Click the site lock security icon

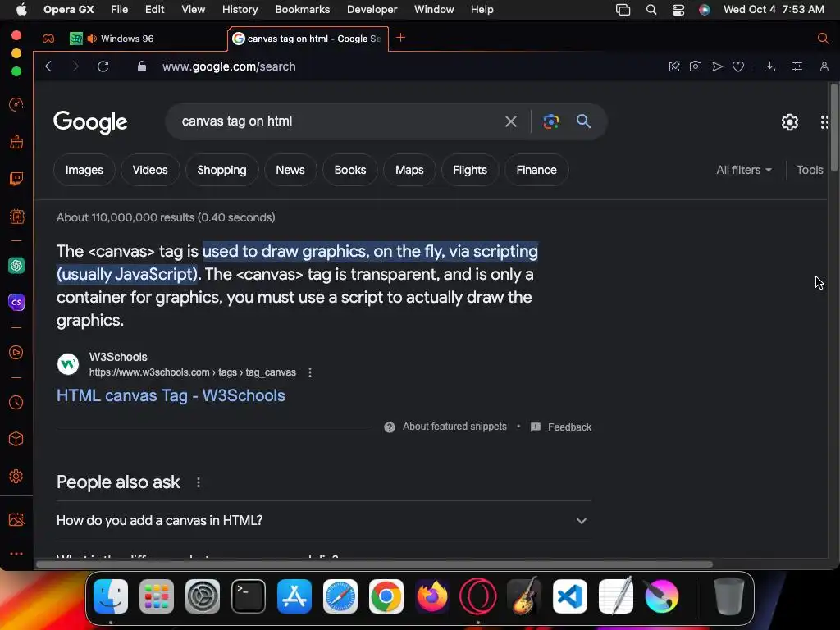(141, 66)
